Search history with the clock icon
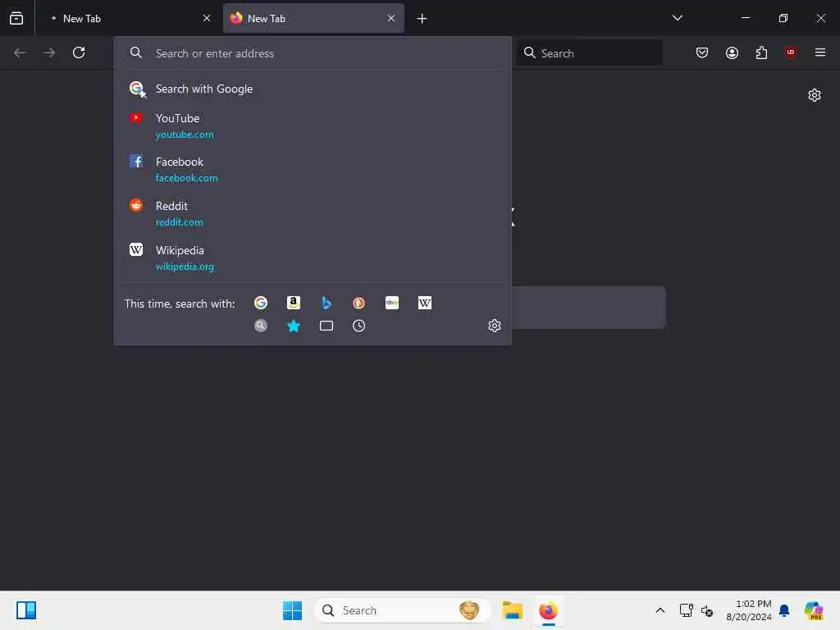The height and width of the screenshot is (630, 840). pyautogui.click(x=359, y=326)
